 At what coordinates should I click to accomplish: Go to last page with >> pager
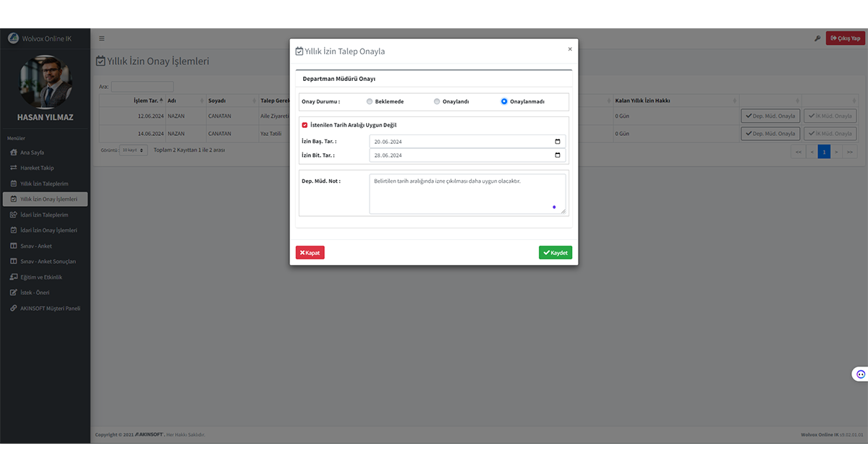[x=850, y=152]
